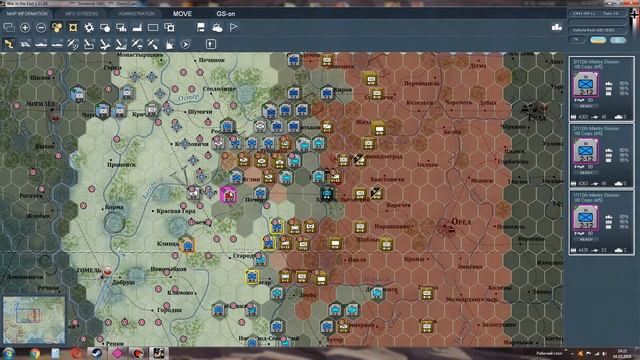Open the ADMINISTRATION tab
This screenshot has height=360, width=640.
tap(136, 13)
